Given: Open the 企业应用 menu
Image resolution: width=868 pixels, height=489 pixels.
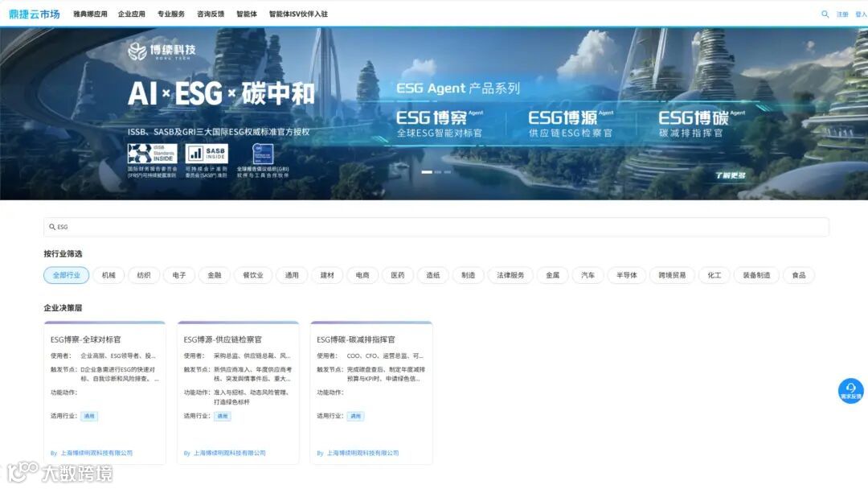Looking at the screenshot, I should pos(131,14).
